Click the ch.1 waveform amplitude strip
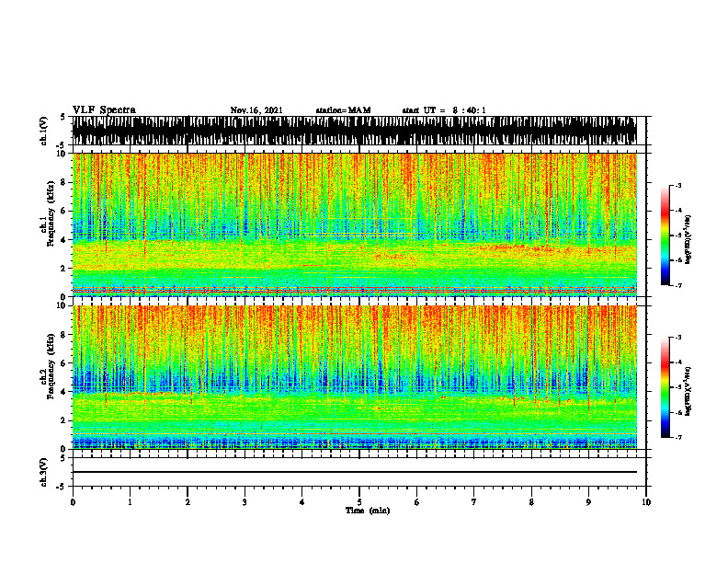This screenshot has height=563, width=728. (x=354, y=131)
